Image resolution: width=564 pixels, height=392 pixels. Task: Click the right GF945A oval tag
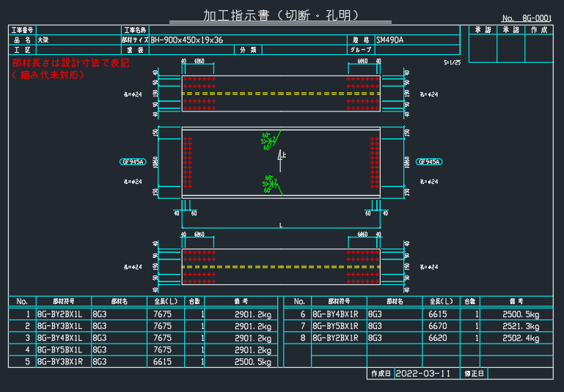(x=428, y=162)
